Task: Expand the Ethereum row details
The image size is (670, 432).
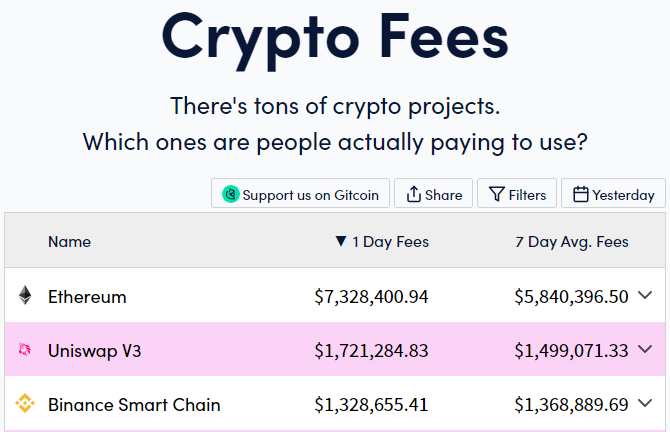Action: (644, 295)
